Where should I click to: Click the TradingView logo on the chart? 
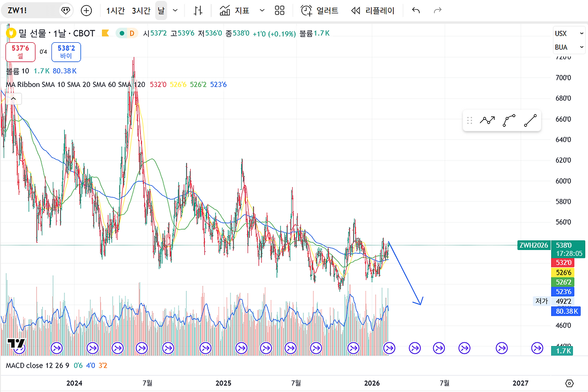coord(17,344)
